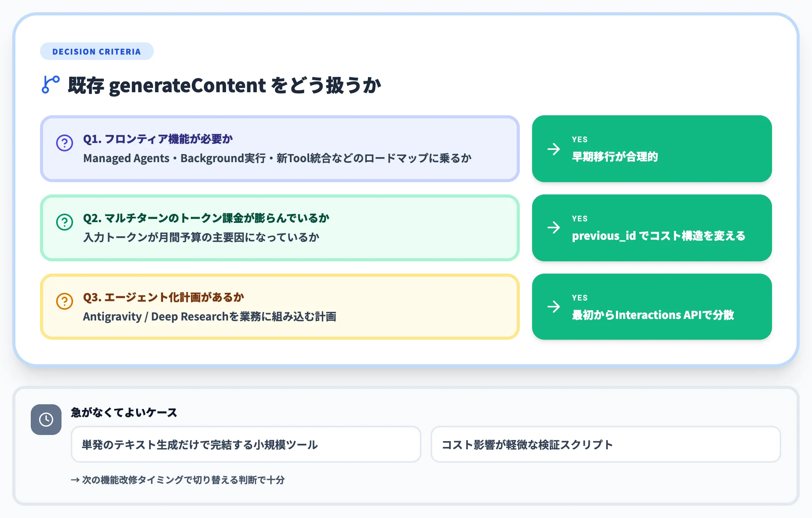Click the clock icon beside 急がなくてよいケース
Viewport: 812px width, 518px height.
[x=46, y=420]
